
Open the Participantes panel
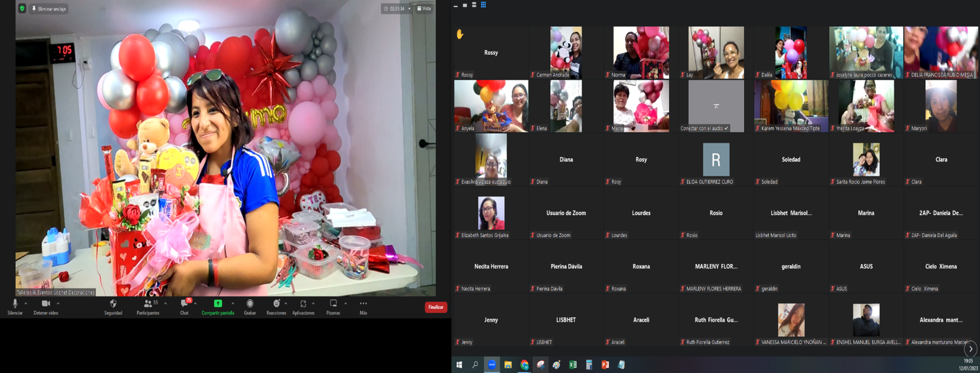148,306
